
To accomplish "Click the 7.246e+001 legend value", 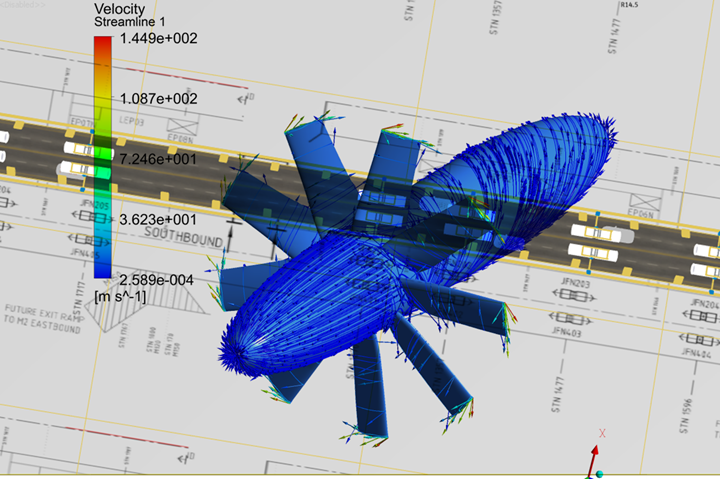I will tap(158, 159).
